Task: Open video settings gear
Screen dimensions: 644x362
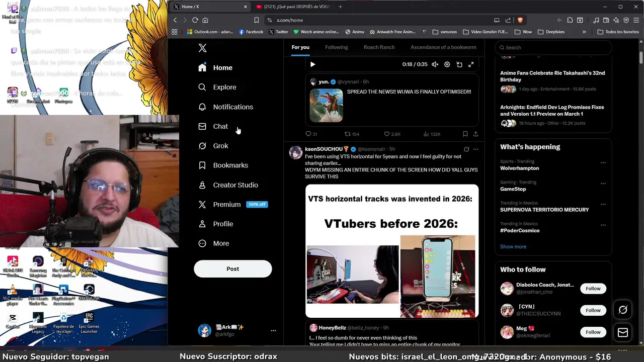Action: [x=447, y=64]
